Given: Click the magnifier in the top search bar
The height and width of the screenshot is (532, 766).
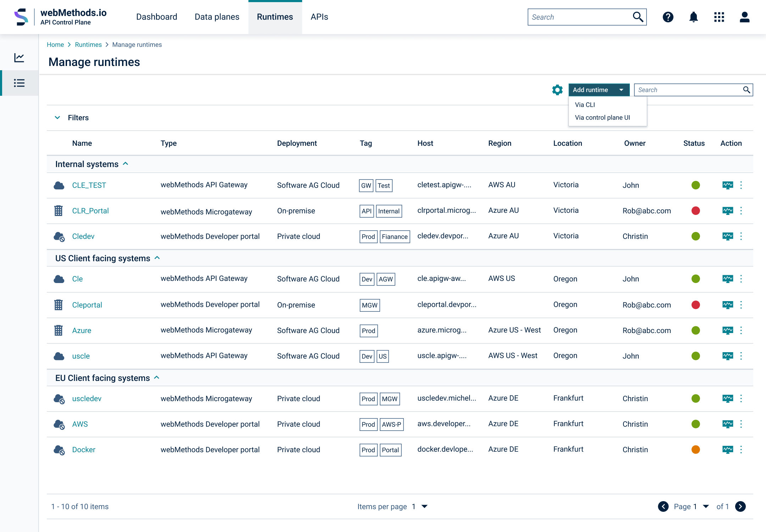Looking at the screenshot, I should pyautogui.click(x=638, y=17).
